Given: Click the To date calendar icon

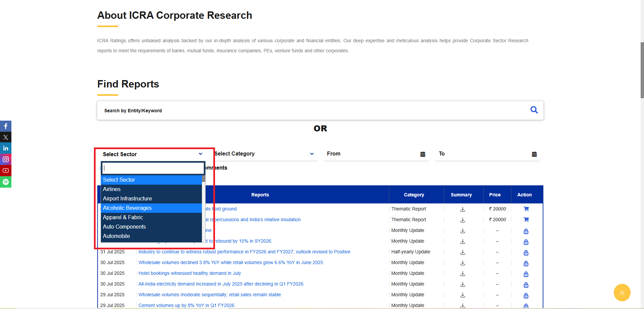Looking at the screenshot, I should [534, 154].
